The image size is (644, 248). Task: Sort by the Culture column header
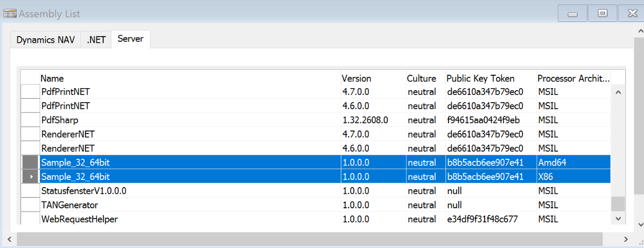click(425, 78)
